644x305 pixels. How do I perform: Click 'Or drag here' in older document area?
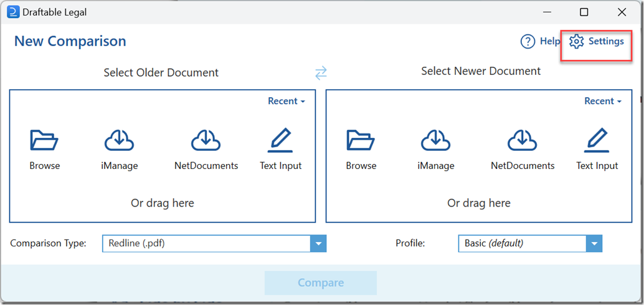pyautogui.click(x=162, y=203)
